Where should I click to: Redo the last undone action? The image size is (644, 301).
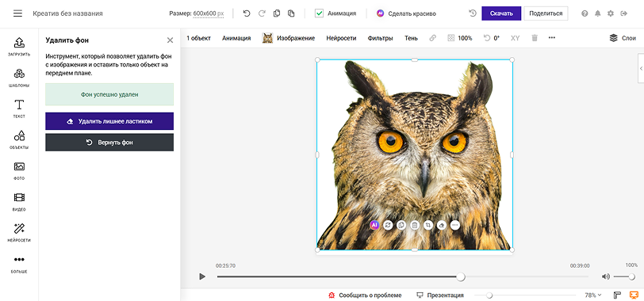(x=262, y=13)
